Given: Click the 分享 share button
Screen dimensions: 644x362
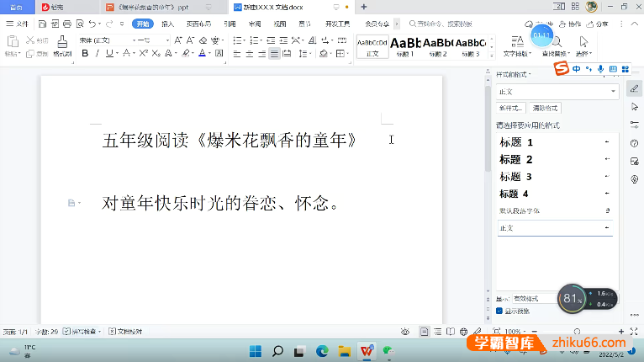Looking at the screenshot, I should tap(598, 24).
